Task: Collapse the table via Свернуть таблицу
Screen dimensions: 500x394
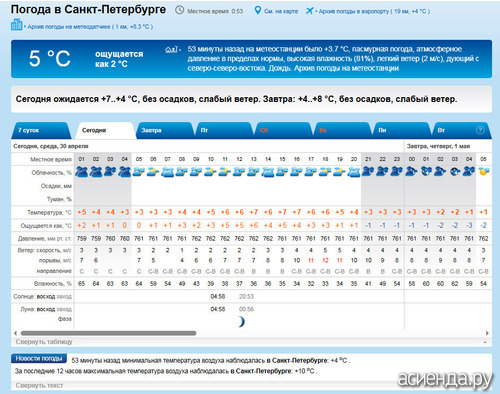Action: click(x=44, y=342)
